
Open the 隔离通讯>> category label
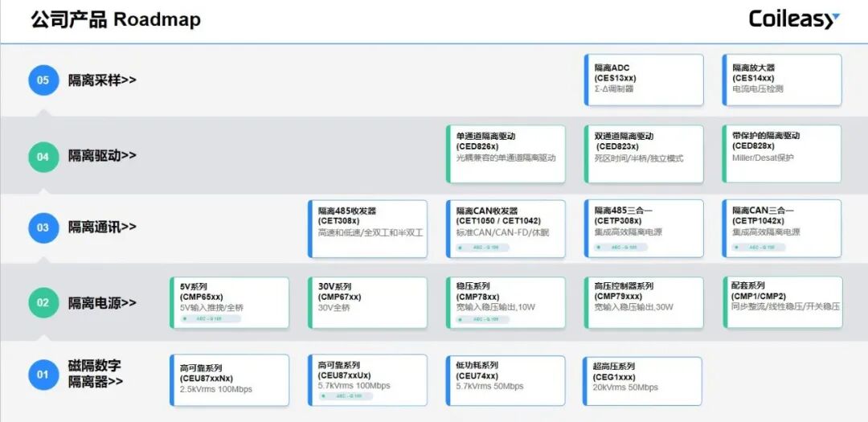coord(102,227)
